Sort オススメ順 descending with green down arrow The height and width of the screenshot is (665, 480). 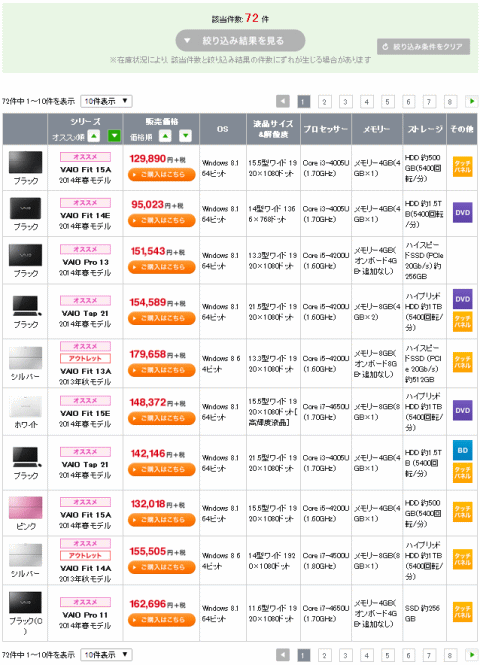(x=114, y=136)
